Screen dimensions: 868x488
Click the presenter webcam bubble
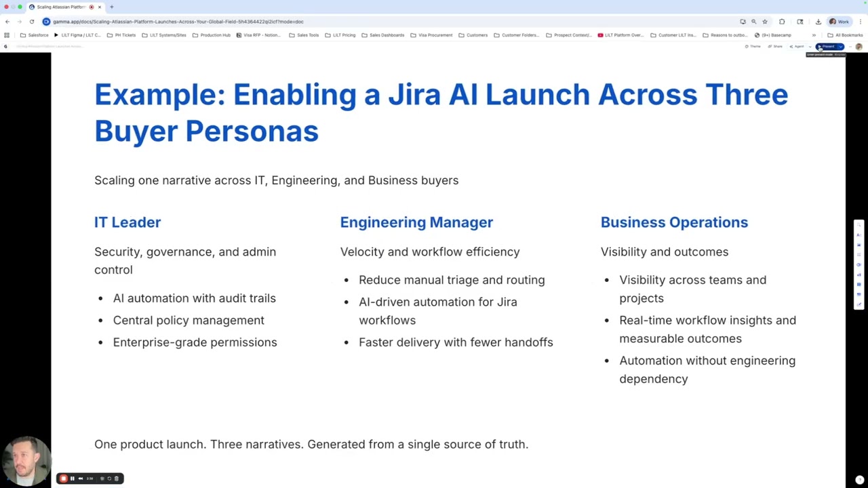26,461
